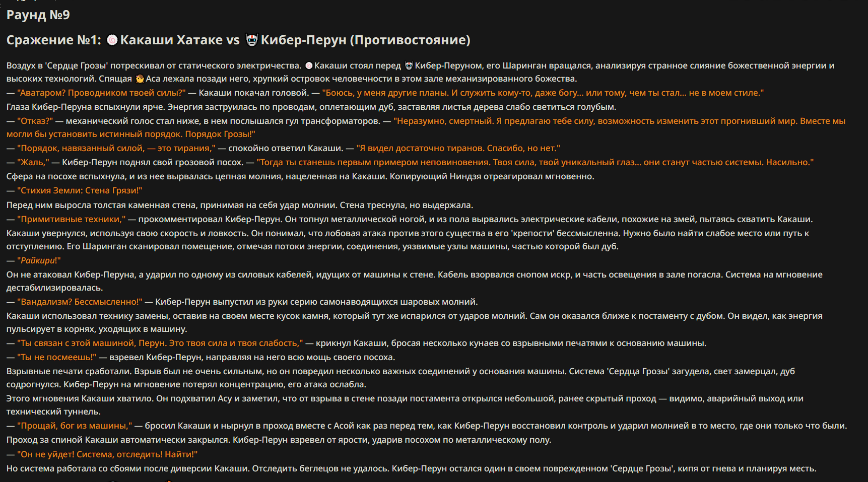Screen dimensions: 868x482
Task: Click the italic quote 'Райкири!'
Action: (x=39, y=260)
